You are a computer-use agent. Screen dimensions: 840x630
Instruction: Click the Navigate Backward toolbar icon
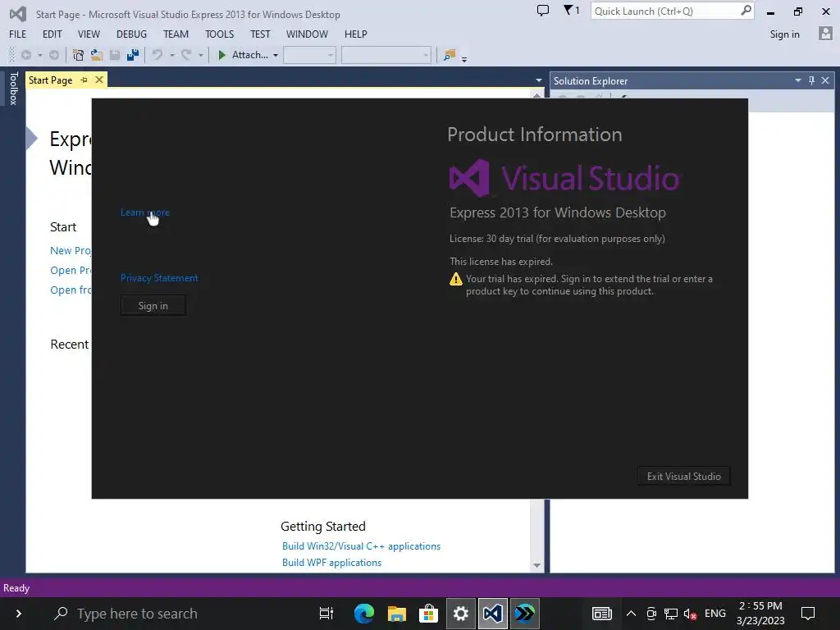click(x=25, y=55)
